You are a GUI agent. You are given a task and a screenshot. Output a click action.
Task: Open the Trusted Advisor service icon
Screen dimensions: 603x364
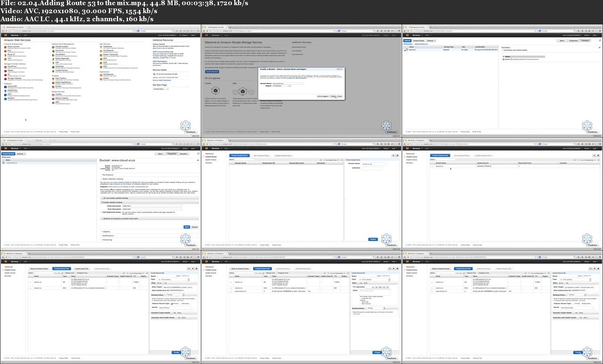point(53,71)
